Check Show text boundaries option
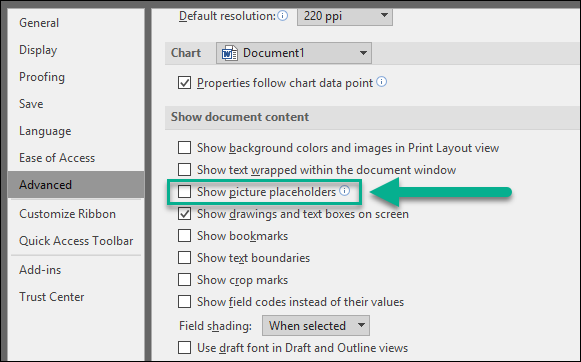Viewport: 581px width, 362px height. pos(185,258)
